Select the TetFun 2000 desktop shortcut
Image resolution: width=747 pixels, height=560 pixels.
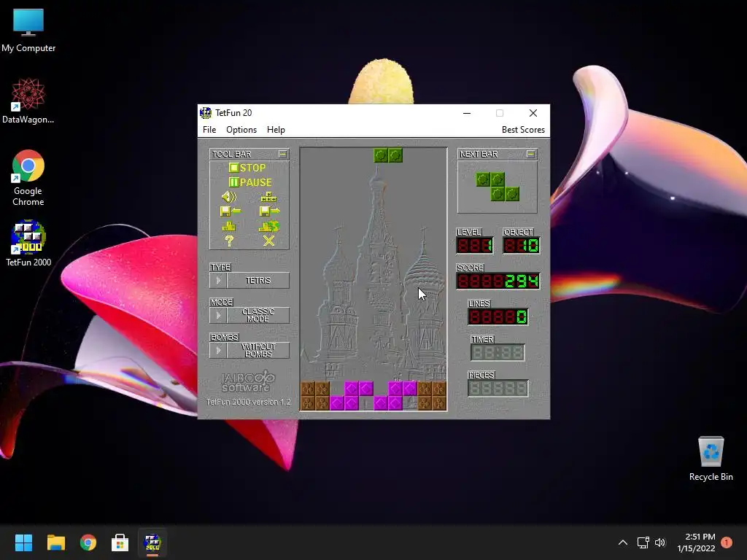pos(28,243)
